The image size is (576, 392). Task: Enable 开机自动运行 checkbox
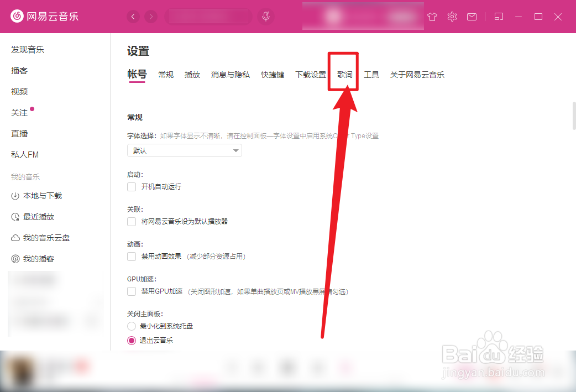point(132,187)
